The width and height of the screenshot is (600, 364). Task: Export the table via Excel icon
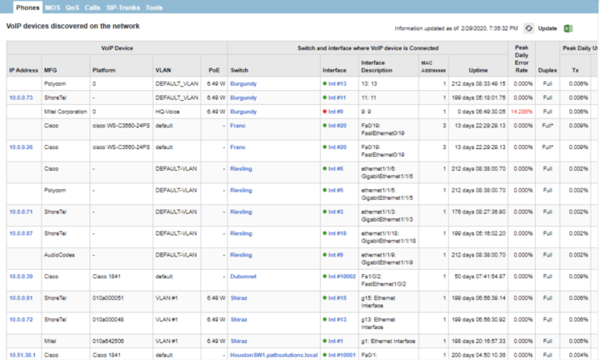pyautogui.click(x=568, y=28)
